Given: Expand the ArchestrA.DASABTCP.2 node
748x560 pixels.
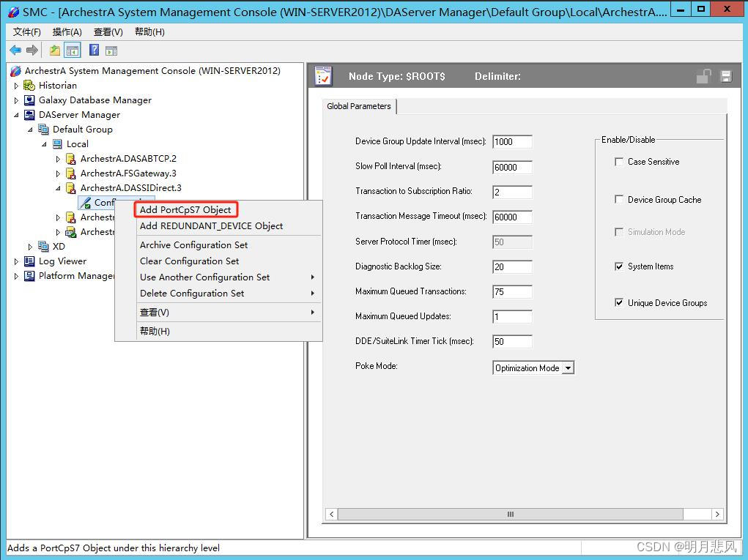Looking at the screenshot, I should click(x=58, y=159).
